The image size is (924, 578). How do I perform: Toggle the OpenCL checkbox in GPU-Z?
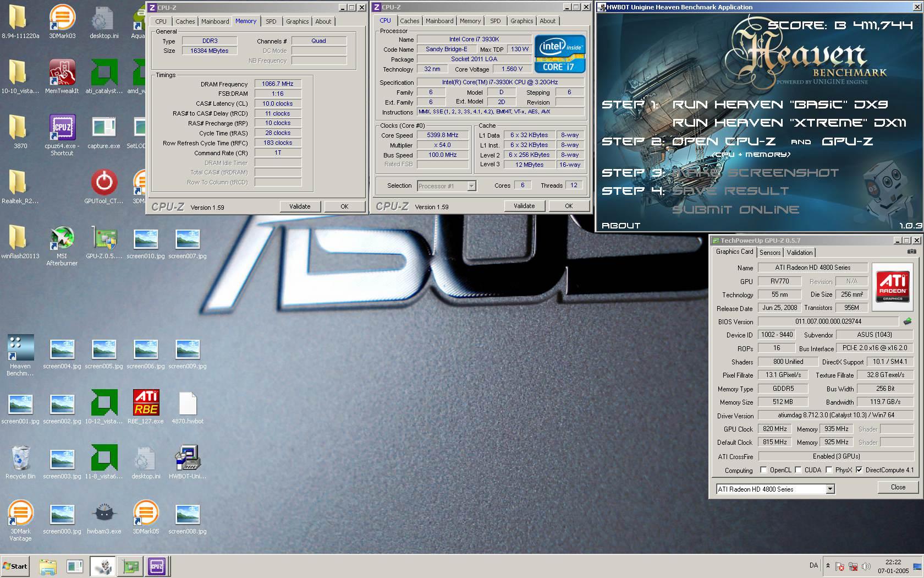[x=763, y=470]
